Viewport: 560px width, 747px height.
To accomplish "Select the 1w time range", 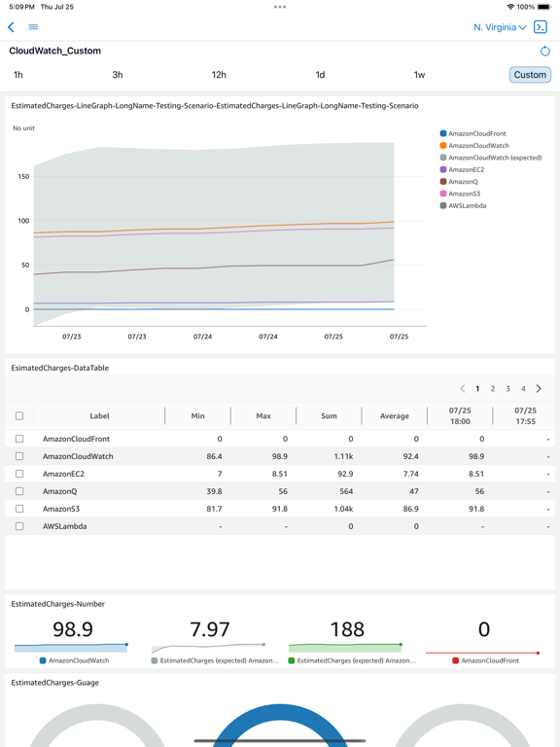I will tap(419, 75).
